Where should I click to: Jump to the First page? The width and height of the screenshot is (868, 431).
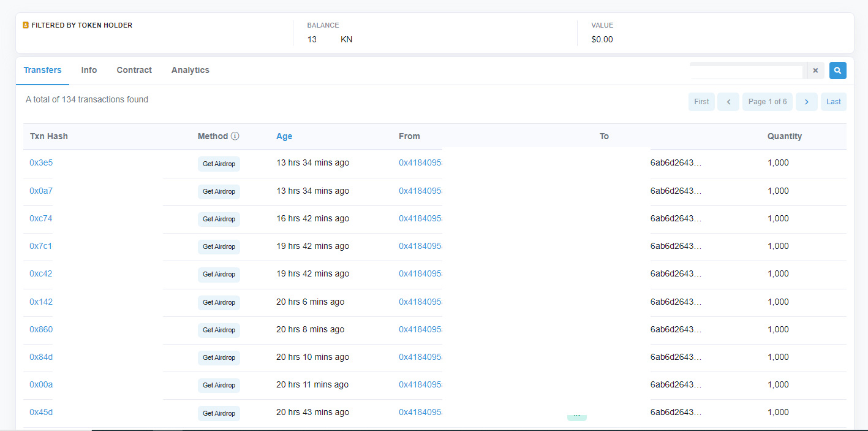[x=701, y=102]
